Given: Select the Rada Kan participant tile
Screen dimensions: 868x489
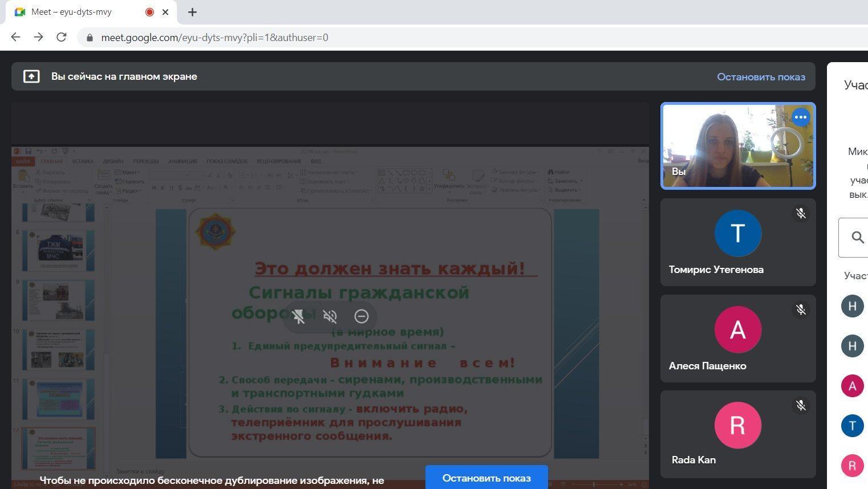Looking at the screenshot, I should [x=737, y=434].
